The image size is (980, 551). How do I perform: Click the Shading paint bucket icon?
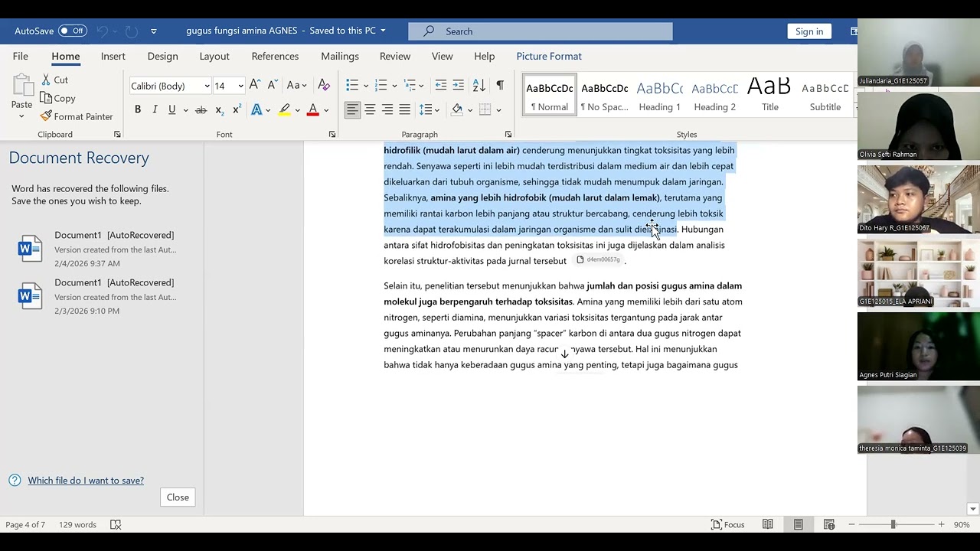tap(457, 109)
